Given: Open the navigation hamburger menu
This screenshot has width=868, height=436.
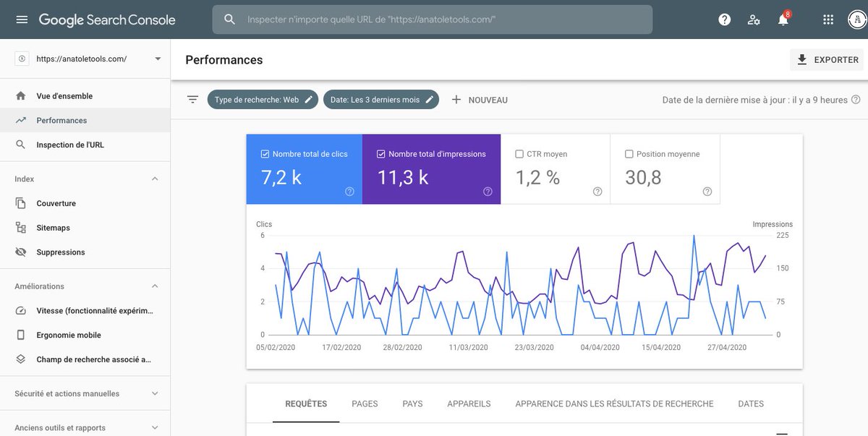Looking at the screenshot, I should [x=21, y=20].
